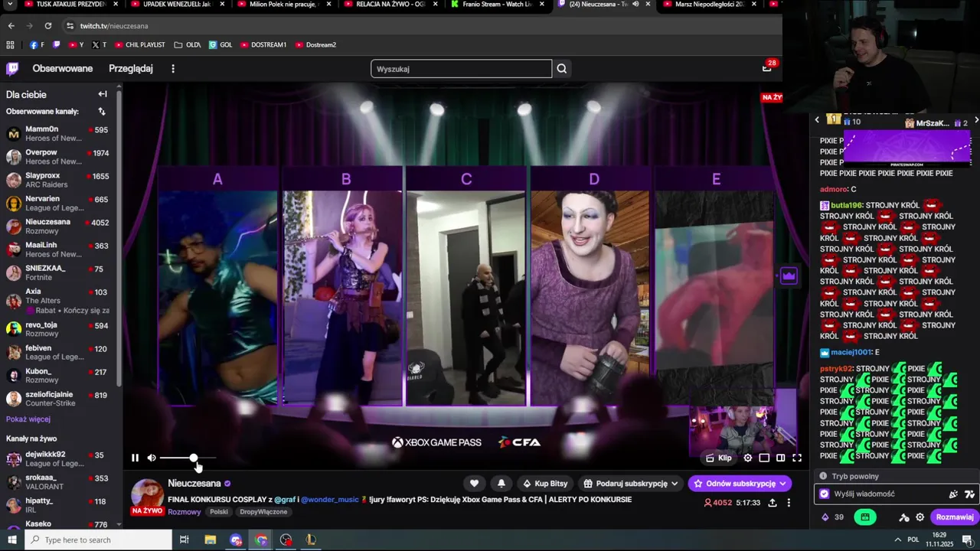Send message with Rozmawiaj button
Viewport: 980px width, 551px height.
click(955, 517)
